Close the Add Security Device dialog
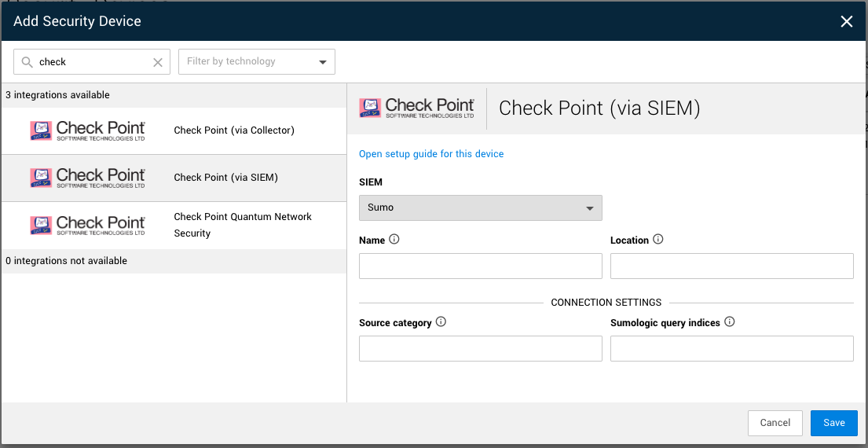The image size is (868, 448). [x=847, y=21]
